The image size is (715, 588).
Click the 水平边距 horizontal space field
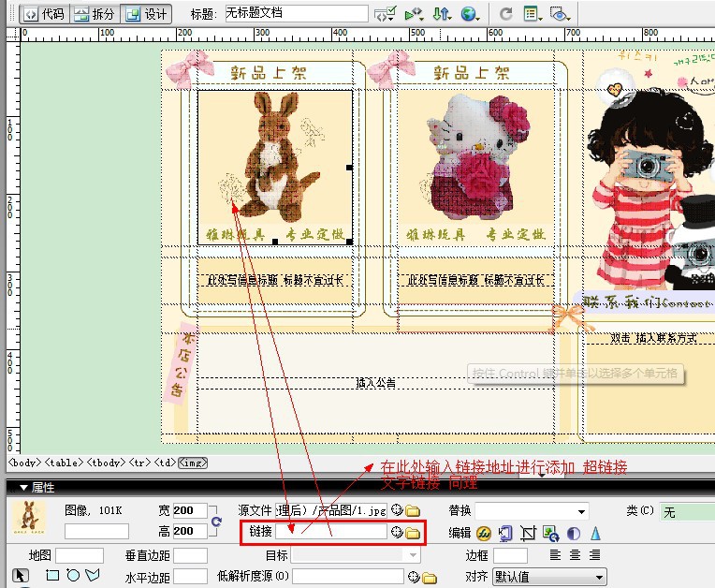click(x=190, y=577)
